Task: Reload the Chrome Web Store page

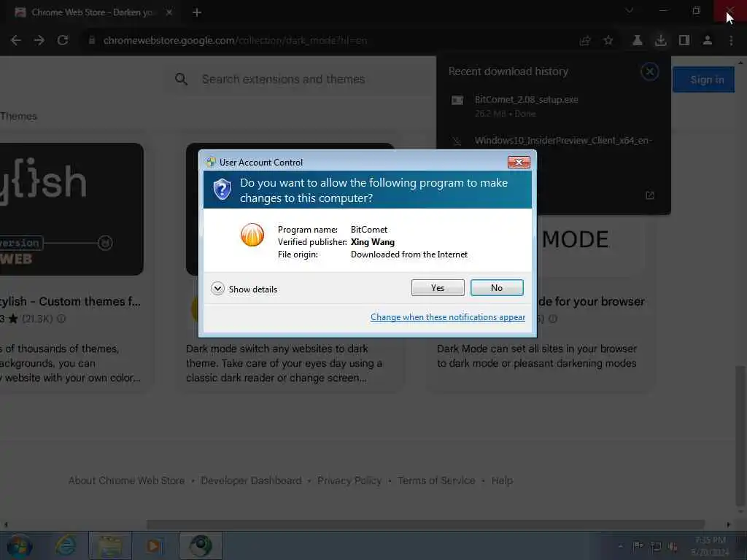Action: coord(63,41)
